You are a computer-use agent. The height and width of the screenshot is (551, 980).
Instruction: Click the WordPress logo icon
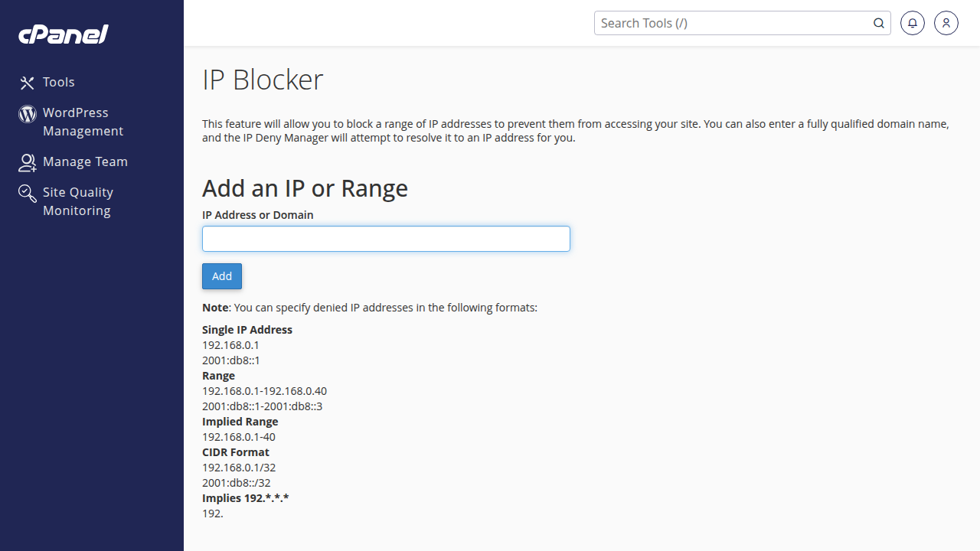pos(28,114)
